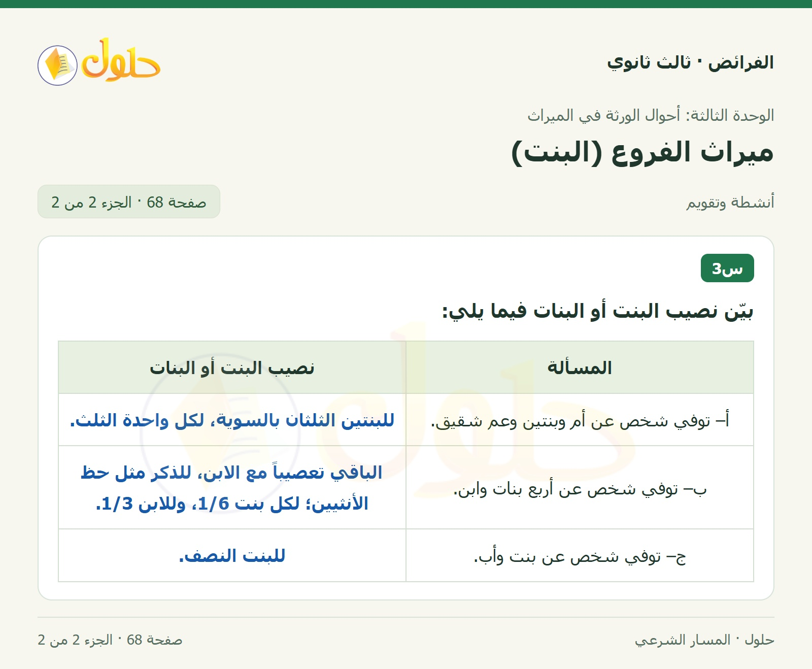
Task: Click the المسألة column header
Action: 580,367
